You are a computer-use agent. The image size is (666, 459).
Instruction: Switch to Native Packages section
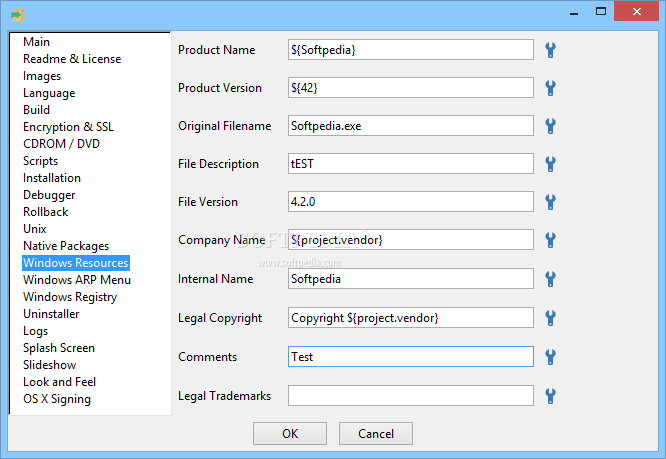(66, 246)
